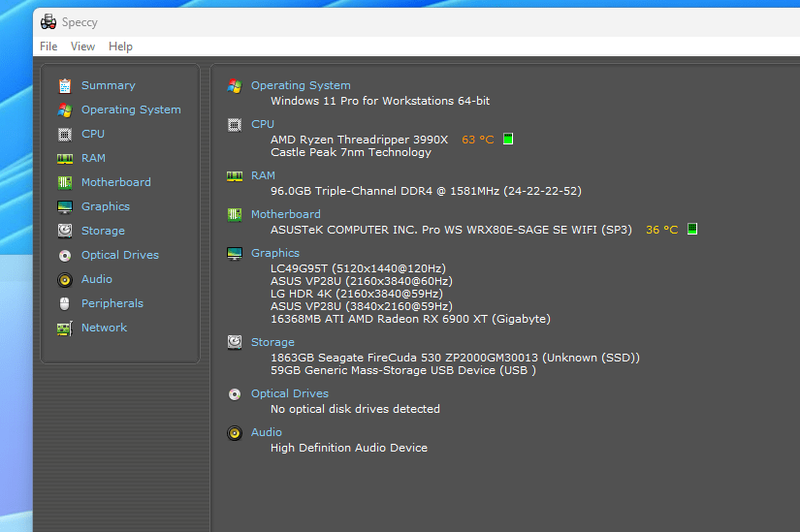Select Optical Drives in the sidebar
Screen dimensions: 800x532
click(120, 255)
